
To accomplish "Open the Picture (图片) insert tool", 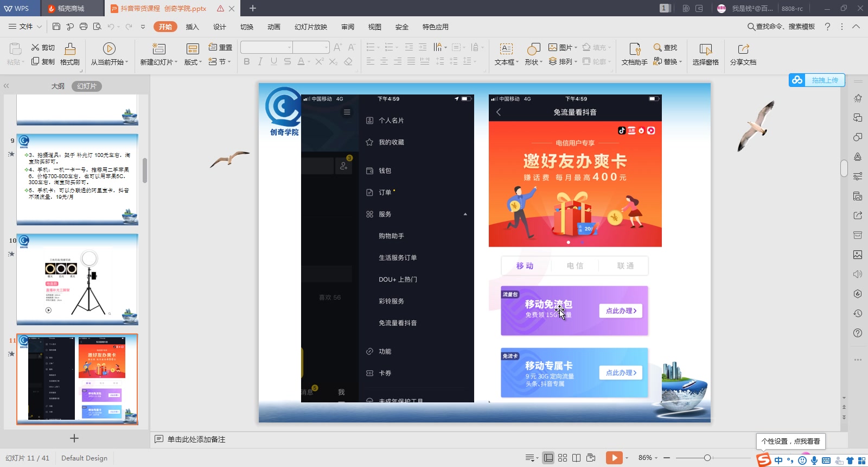I will (x=562, y=48).
